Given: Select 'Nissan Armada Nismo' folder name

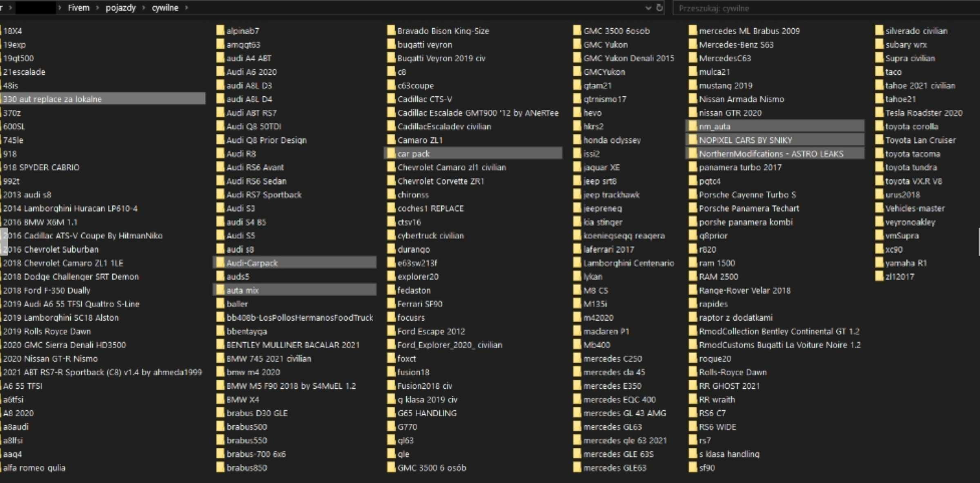Looking at the screenshot, I should [742, 99].
